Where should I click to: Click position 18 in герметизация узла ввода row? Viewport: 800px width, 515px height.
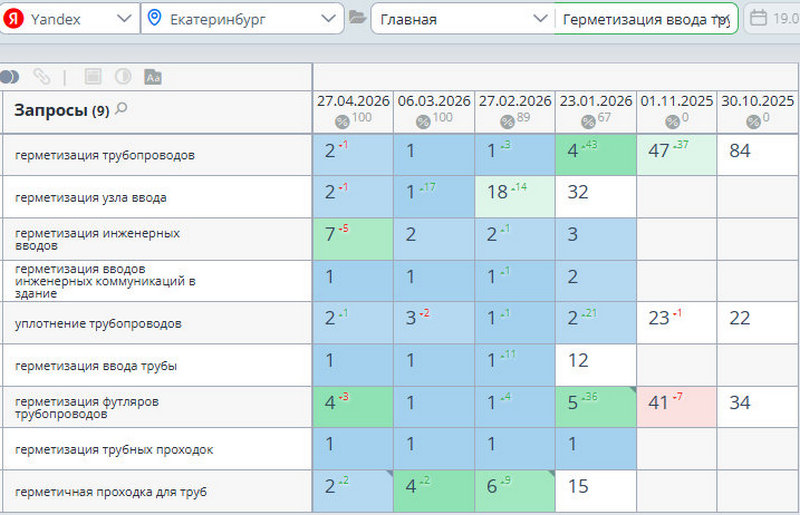coord(497,192)
